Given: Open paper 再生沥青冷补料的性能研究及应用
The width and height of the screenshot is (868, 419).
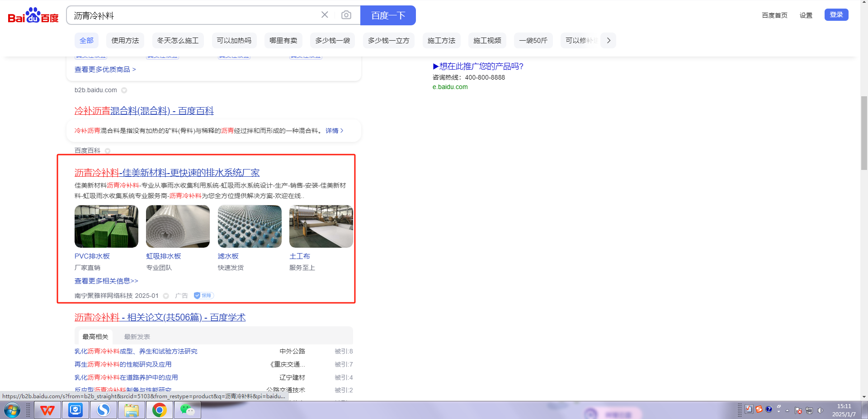Looking at the screenshot, I should point(123,364).
